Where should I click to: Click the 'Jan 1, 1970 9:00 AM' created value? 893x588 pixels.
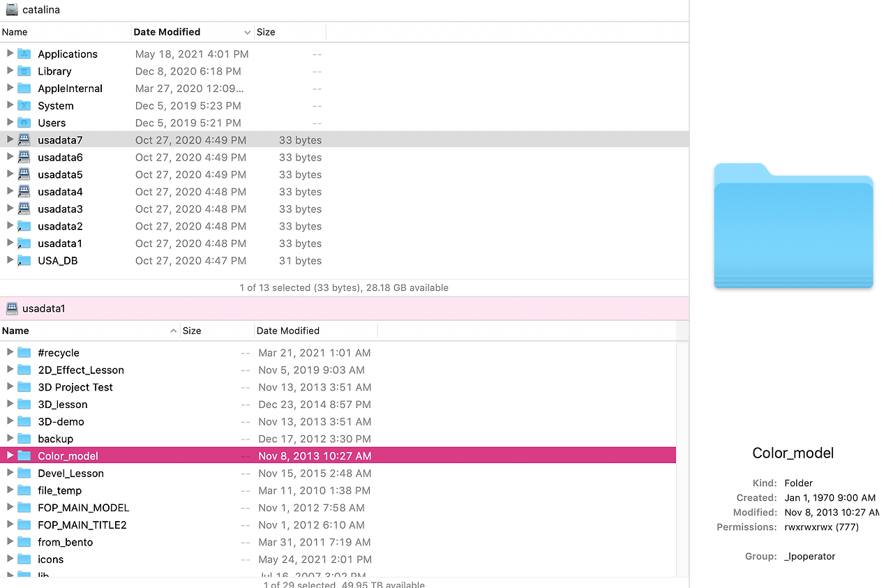pyautogui.click(x=830, y=498)
